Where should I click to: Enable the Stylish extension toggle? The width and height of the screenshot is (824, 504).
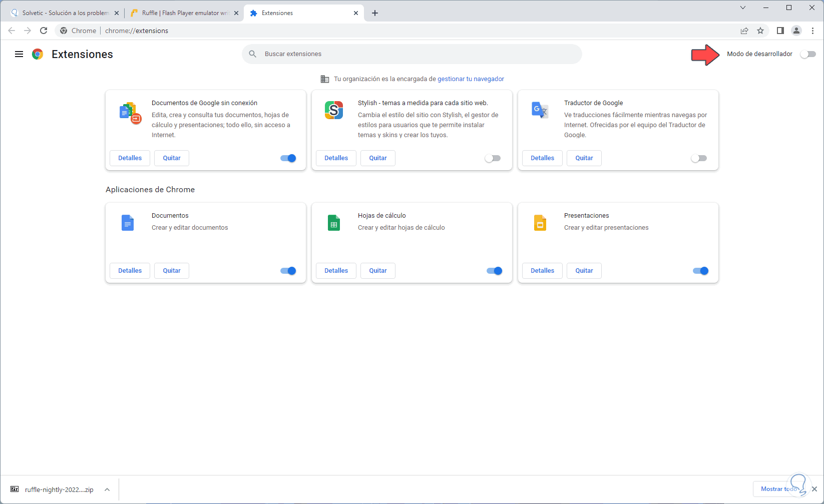tap(493, 158)
